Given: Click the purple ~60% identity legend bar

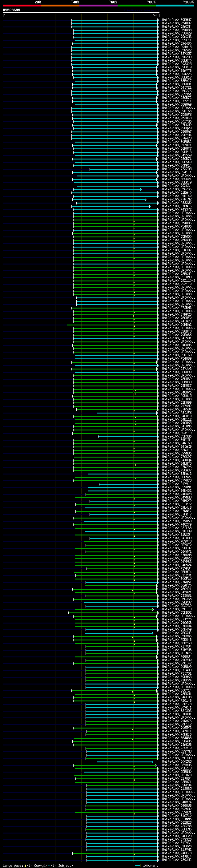Looking at the screenshot, I should pos(99,6).
